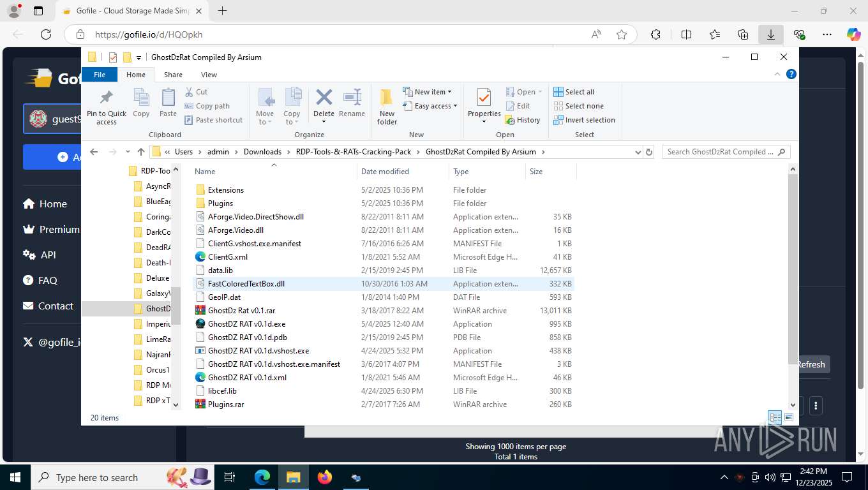The height and width of the screenshot is (490, 868).
Task: Click Downloads in the breadcrumb path
Action: point(262,152)
